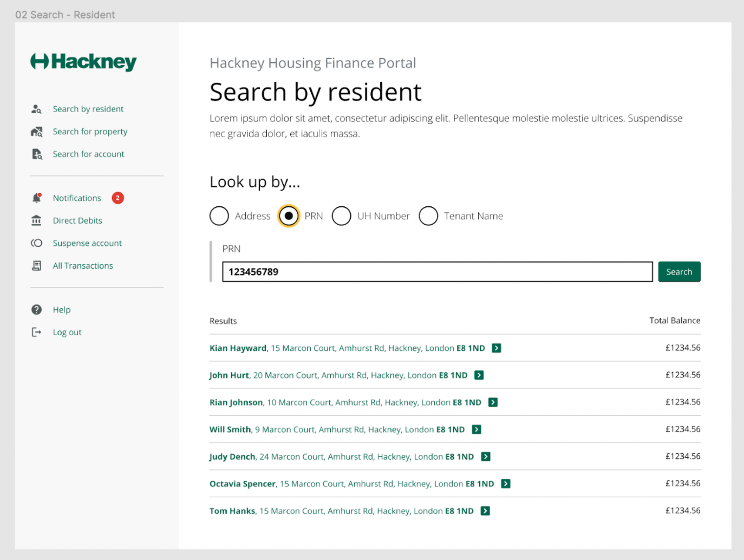The width and height of the screenshot is (744, 560).
Task: Click the Search for account document icon
Action: pyautogui.click(x=36, y=154)
